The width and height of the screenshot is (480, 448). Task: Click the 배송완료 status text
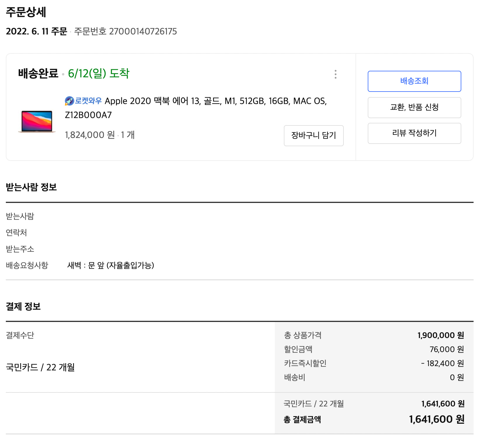click(x=38, y=73)
